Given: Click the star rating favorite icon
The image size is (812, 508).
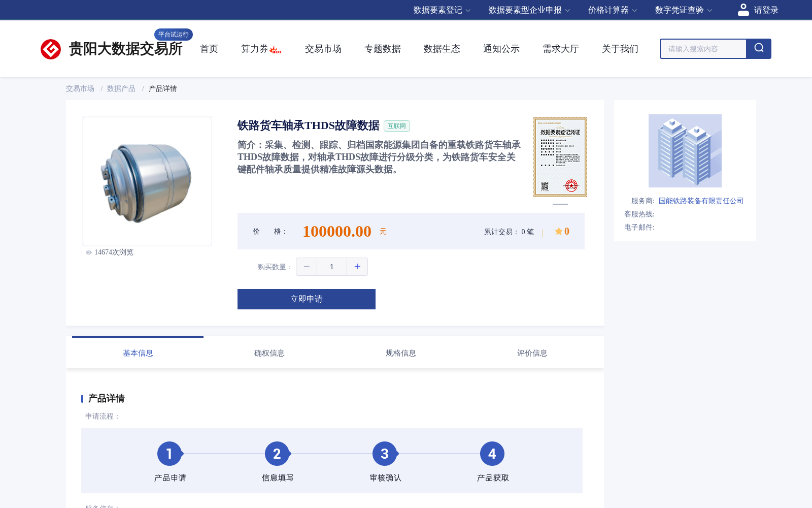Looking at the screenshot, I should [x=558, y=231].
